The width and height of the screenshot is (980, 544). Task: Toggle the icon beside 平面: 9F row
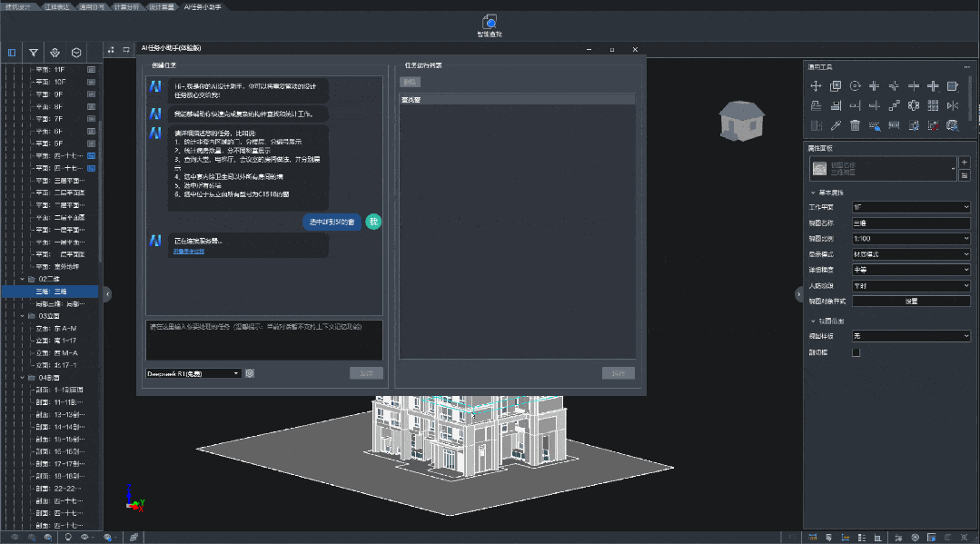91,94
